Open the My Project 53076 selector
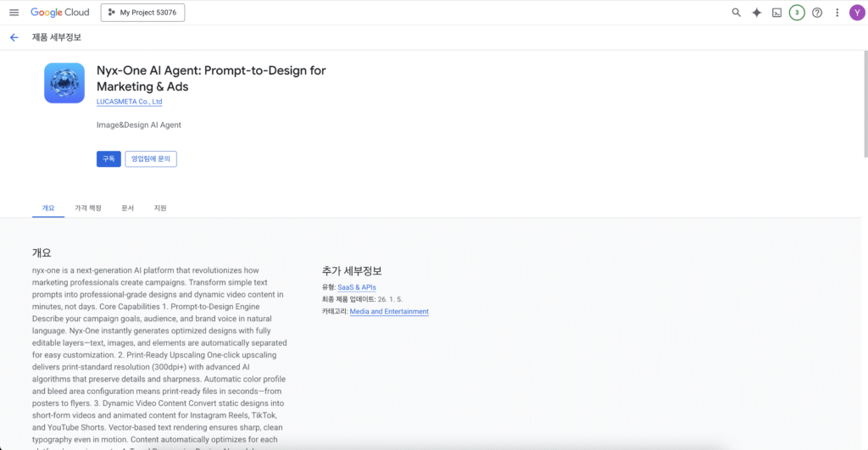The width and height of the screenshot is (868, 450). [x=142, y=13]
